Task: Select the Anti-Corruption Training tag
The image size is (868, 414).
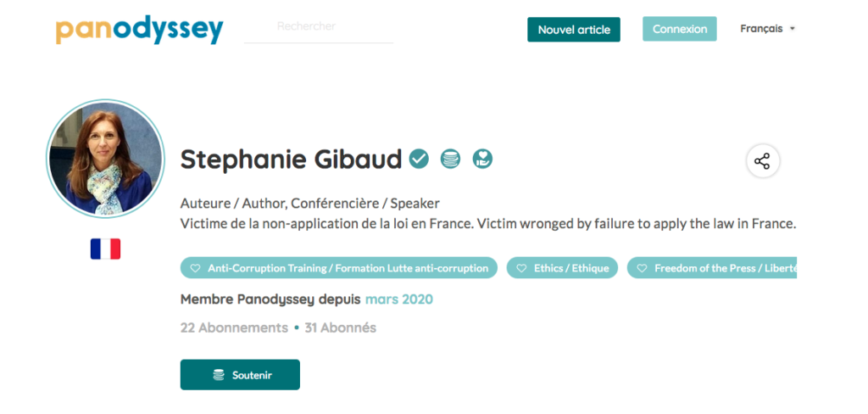Action: tap(339, 268)
